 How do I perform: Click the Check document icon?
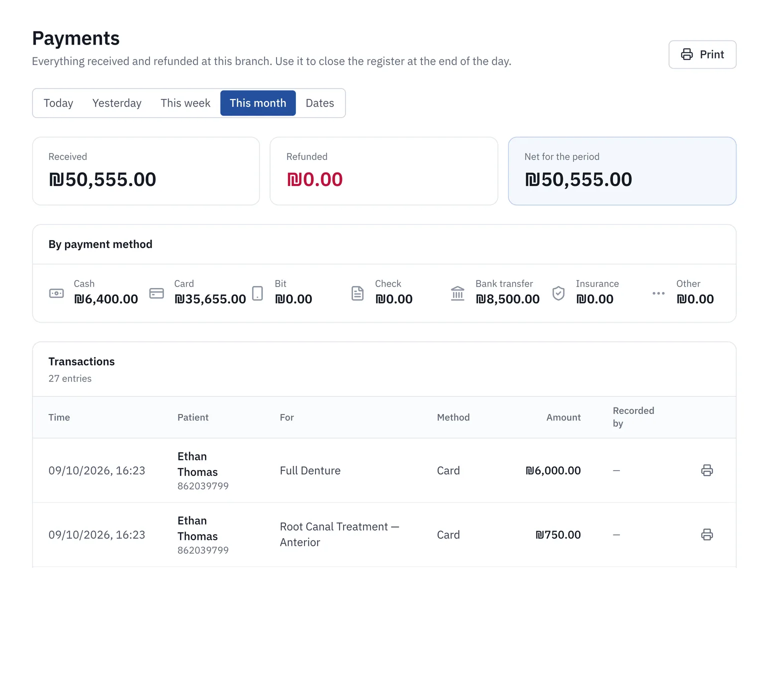click(x=357, y=293)
